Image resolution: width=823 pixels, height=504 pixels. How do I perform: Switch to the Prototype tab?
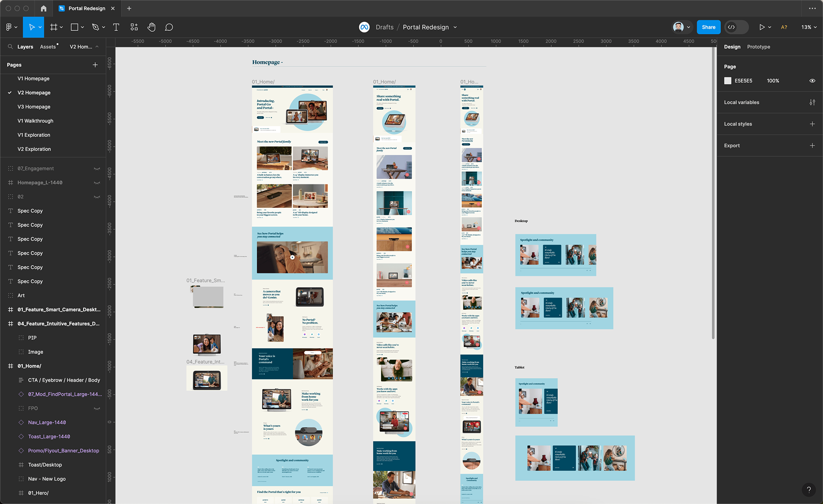[758, 47]
